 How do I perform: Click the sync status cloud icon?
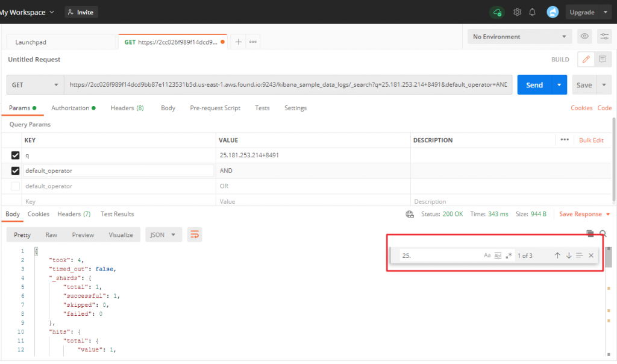pos(497,12)
